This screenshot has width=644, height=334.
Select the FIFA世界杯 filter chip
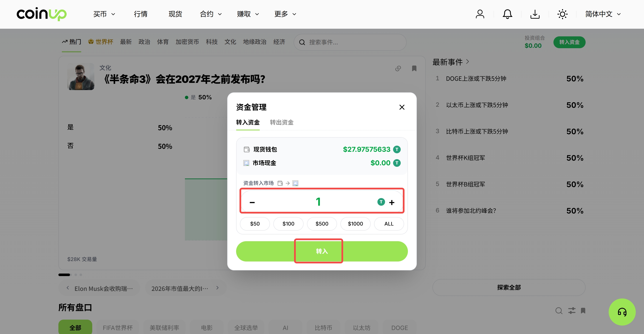click(x=117, y=327)
